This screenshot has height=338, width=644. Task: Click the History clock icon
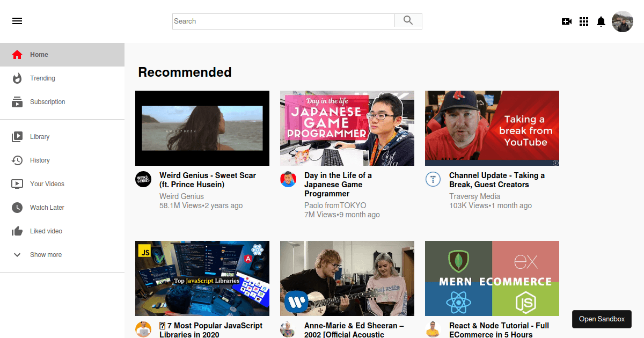[16, 160]
